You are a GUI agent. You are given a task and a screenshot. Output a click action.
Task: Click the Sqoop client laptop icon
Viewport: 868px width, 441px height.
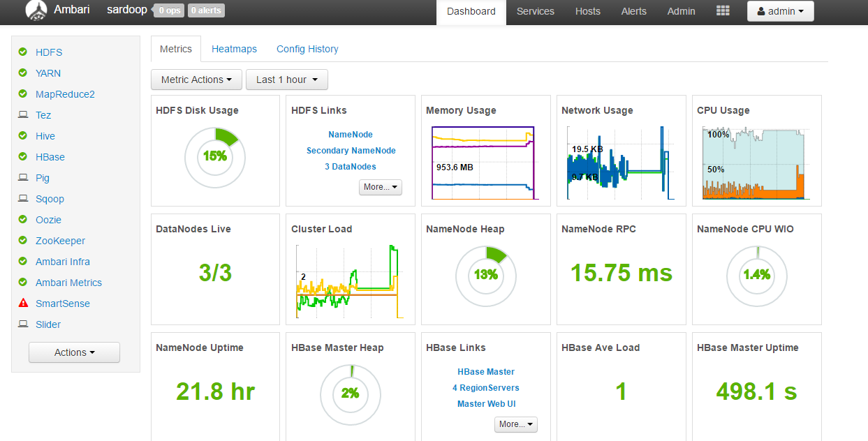[23, 199]
